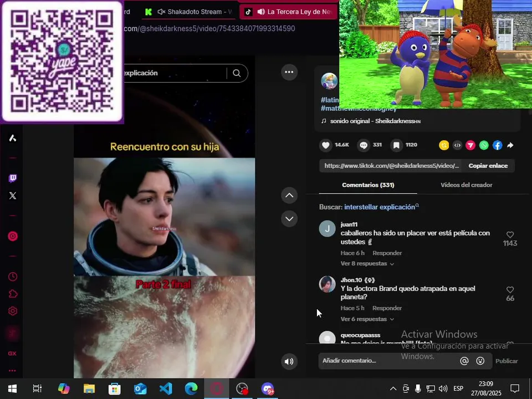532x399 pixels.
Task: Share to WhatsApp
Action: (x=484, y=145)
